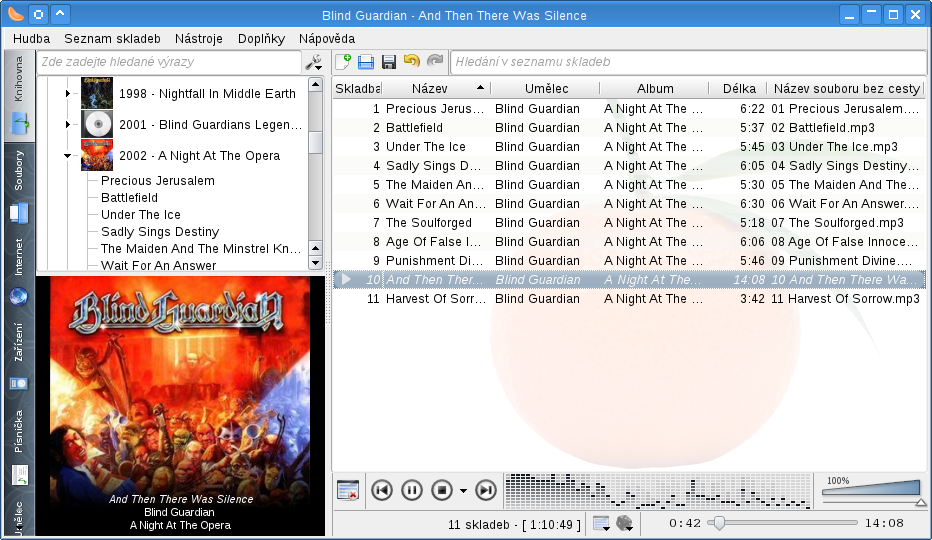Open the Internet sidebar tab
The height and width of the screenshot is (540, 932).
[x=19, y=272]
